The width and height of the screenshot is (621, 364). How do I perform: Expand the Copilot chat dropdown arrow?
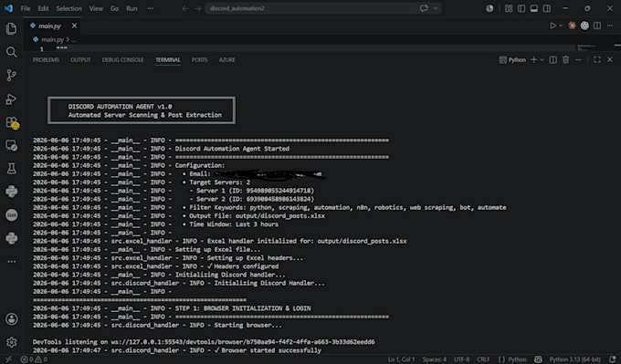(x=436, y=8)
